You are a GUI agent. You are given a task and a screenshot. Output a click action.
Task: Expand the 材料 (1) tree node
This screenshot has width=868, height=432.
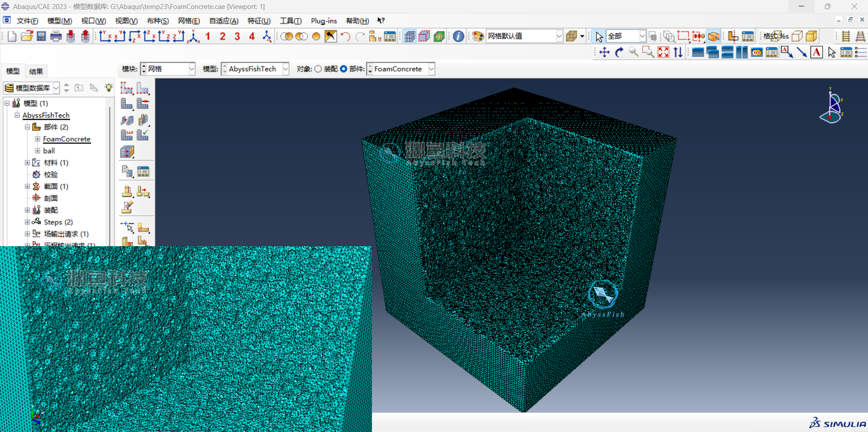click(x=27, y=162)
